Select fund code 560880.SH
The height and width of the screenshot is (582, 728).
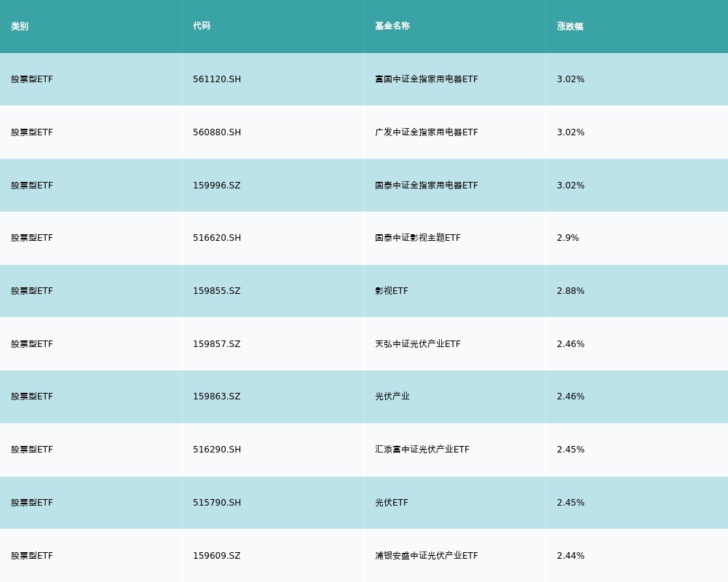217,132
